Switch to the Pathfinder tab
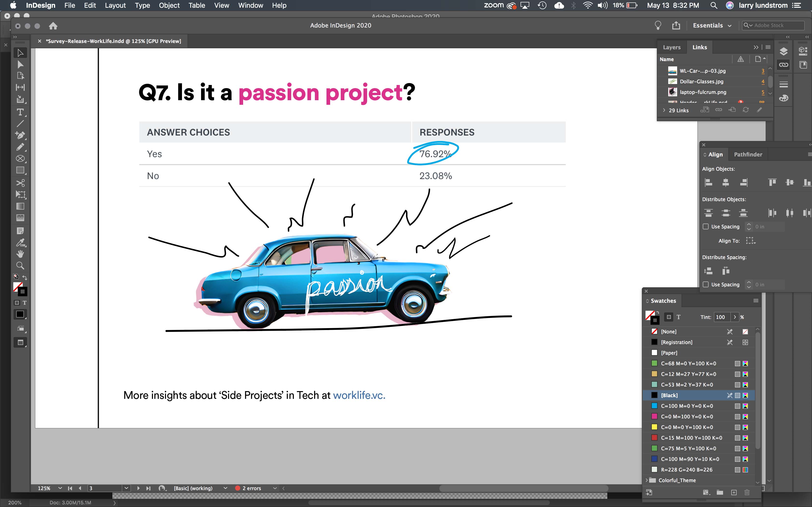Viewport: 812px width, 507px height. [747, 155]
